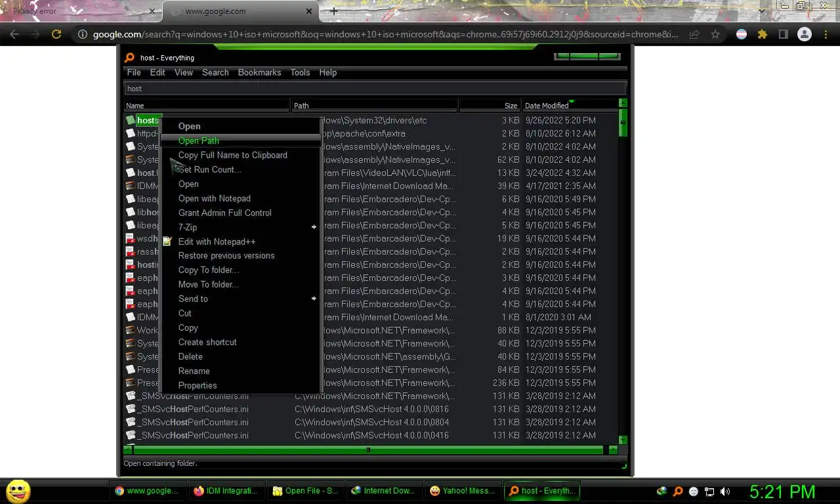The width and height of the screenshot is (840, 504).
Task: Reload the Google page
Action: [56, 34]
